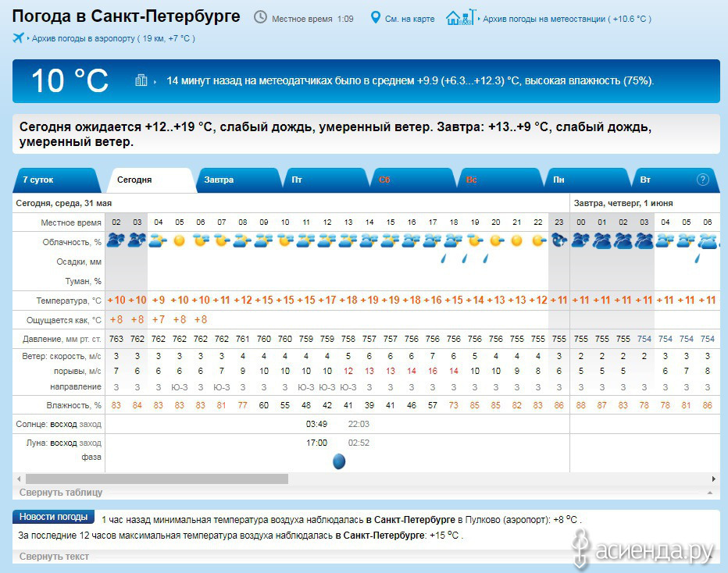Click the city buildings sensors icon
Viewport: 728px width, 573px height.
click(x=141, y=80)
